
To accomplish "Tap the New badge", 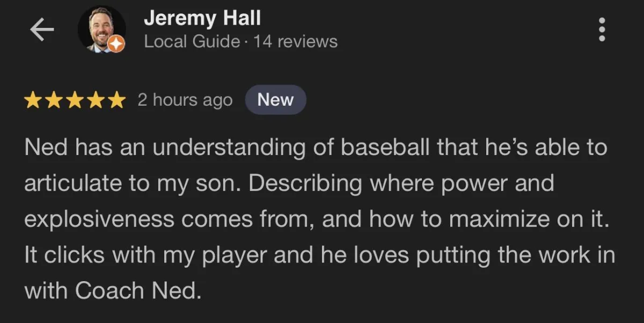I will (275, 100).
